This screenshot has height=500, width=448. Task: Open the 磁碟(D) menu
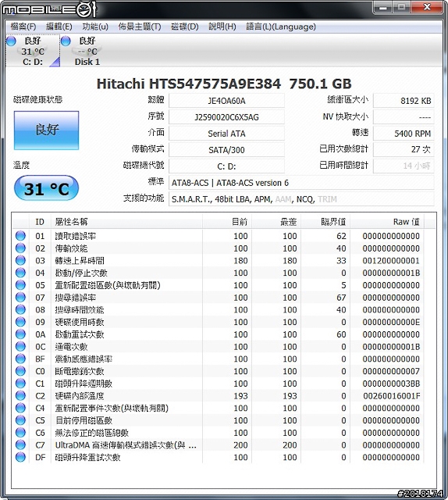(184, 27)
